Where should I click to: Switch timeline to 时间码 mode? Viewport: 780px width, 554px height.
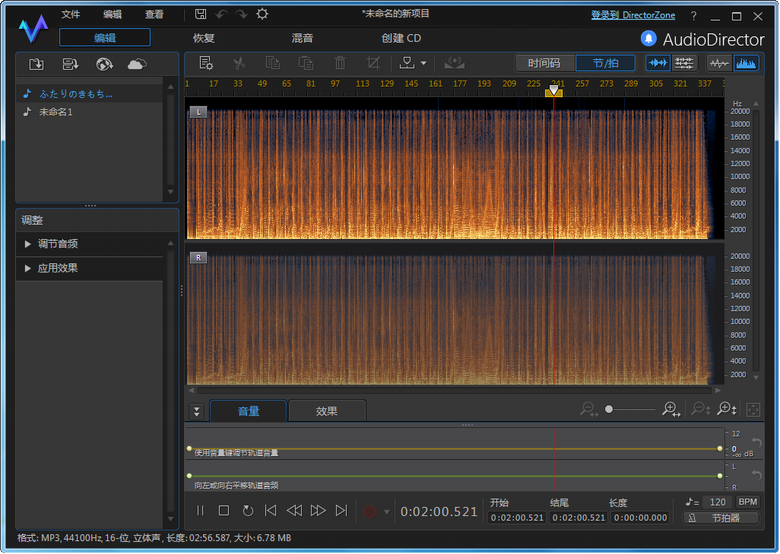coord(544,63)
